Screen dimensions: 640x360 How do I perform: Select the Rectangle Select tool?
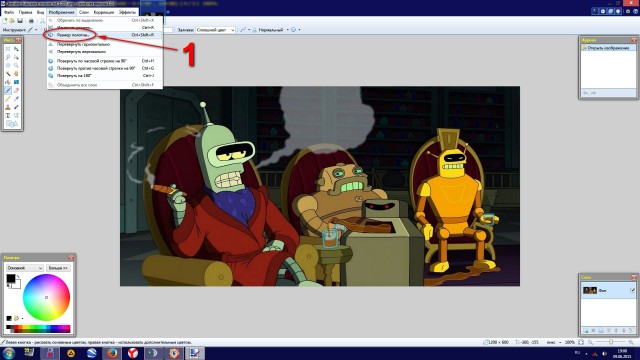(x=8, y=49)
